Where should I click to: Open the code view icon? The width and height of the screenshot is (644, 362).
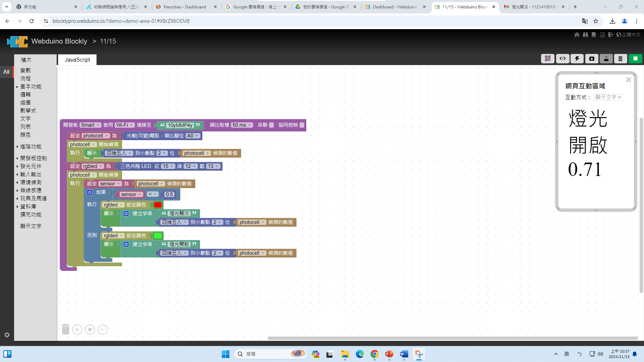562,59
